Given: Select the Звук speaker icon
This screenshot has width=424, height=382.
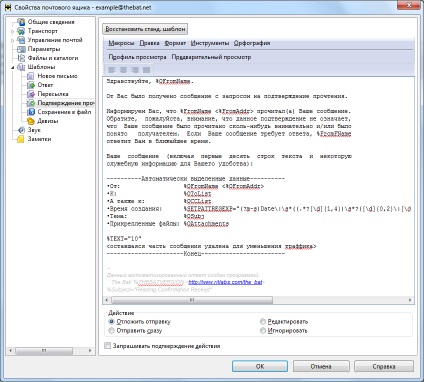Looking at the screenshot, I should (21, 130).
